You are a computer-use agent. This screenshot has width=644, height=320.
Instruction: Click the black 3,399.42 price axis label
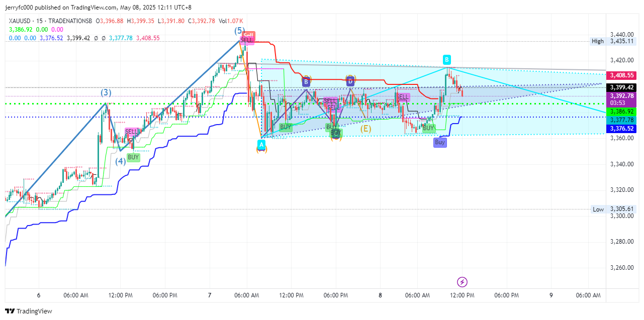[621, 87]
